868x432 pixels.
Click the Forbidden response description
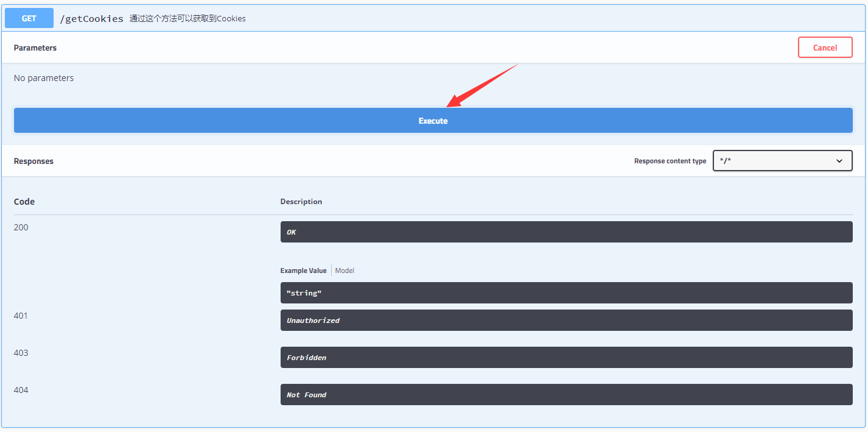tap(566, 357)
